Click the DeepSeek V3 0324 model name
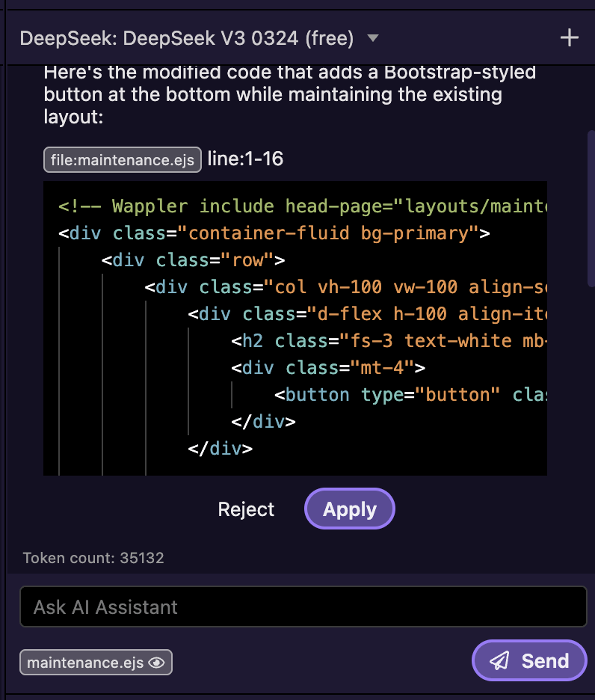The height and width of the screenshot is (700, 595). click(187, 38)
